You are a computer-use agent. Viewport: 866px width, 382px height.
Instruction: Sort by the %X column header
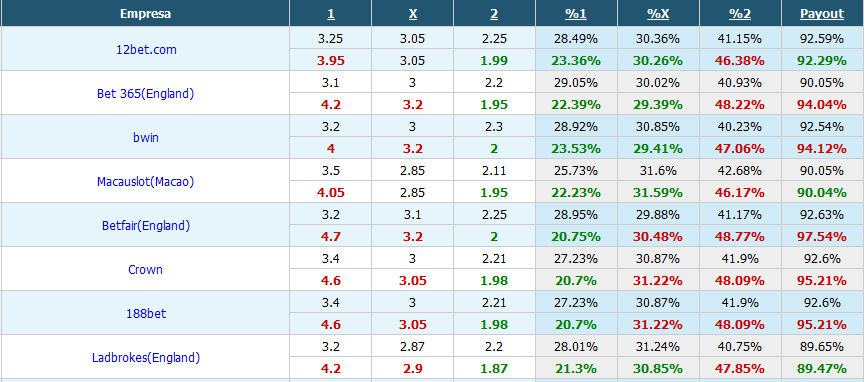point(658,14)
